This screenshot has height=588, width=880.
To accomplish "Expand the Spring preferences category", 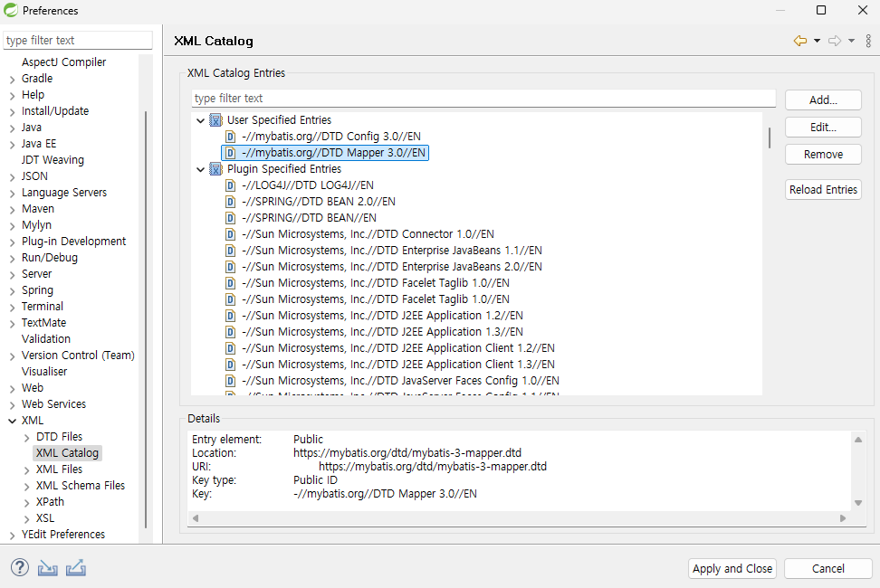I will click(13, 290).
